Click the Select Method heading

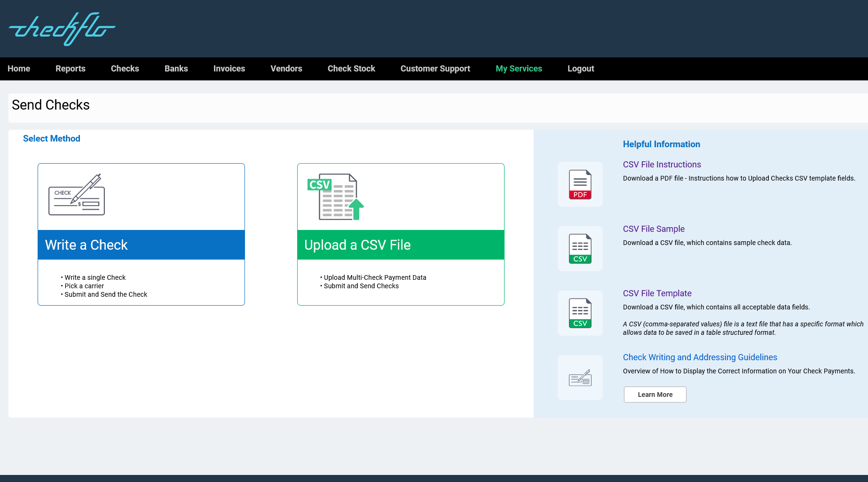pos(52,139)
